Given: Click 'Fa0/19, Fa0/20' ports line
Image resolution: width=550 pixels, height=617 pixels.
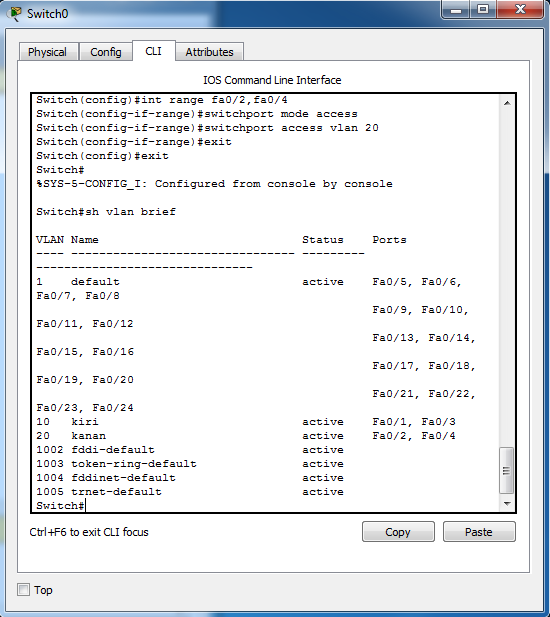Looking at the screenshot, I should [x=85, y=380].
